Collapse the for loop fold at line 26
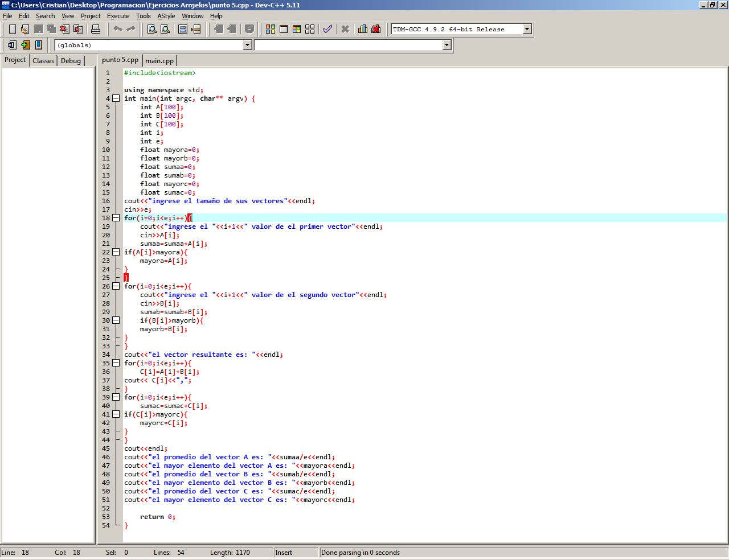 (116, 286)
